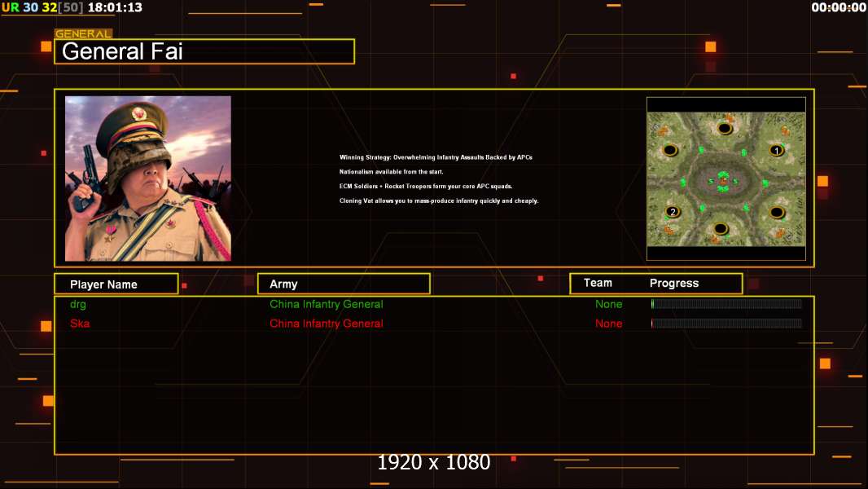Click the 18:01:13 clock overlay
The image size is (868, 489).
click(x=115, y=7)
